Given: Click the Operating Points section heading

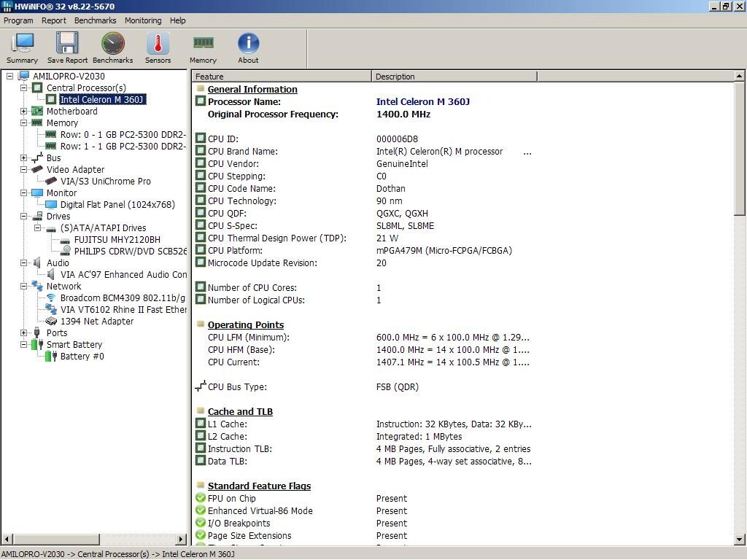Looking at the screenshot, I should pos(245,324).
